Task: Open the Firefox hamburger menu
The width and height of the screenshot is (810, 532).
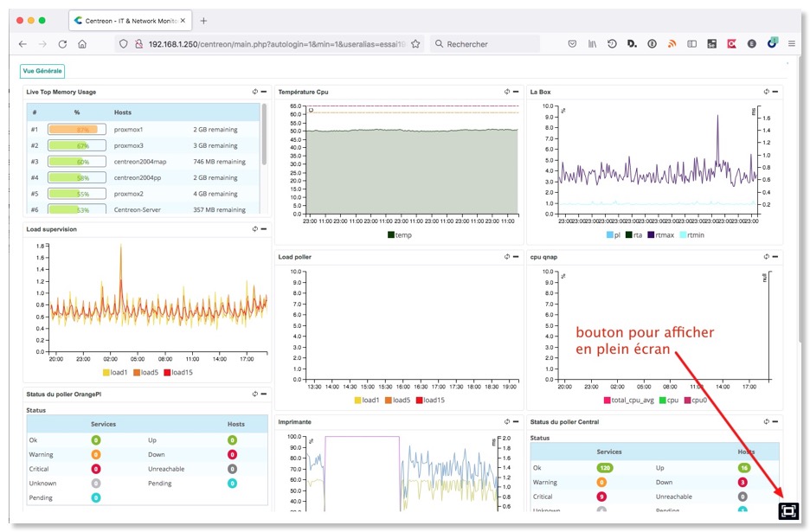Action: 791,44
